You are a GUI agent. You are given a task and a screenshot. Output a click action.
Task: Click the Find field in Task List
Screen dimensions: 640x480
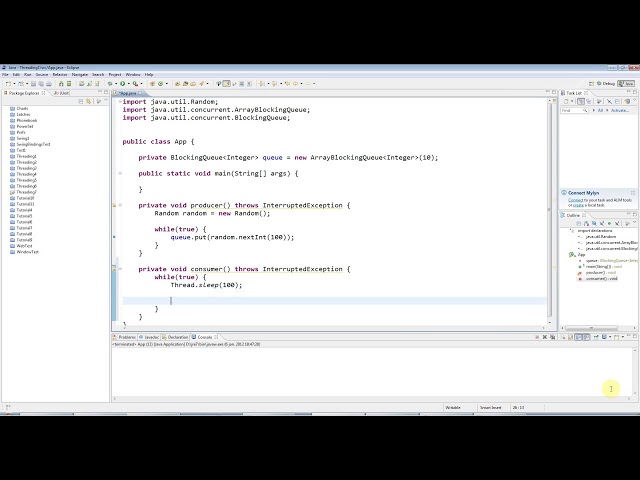[574, 111]
